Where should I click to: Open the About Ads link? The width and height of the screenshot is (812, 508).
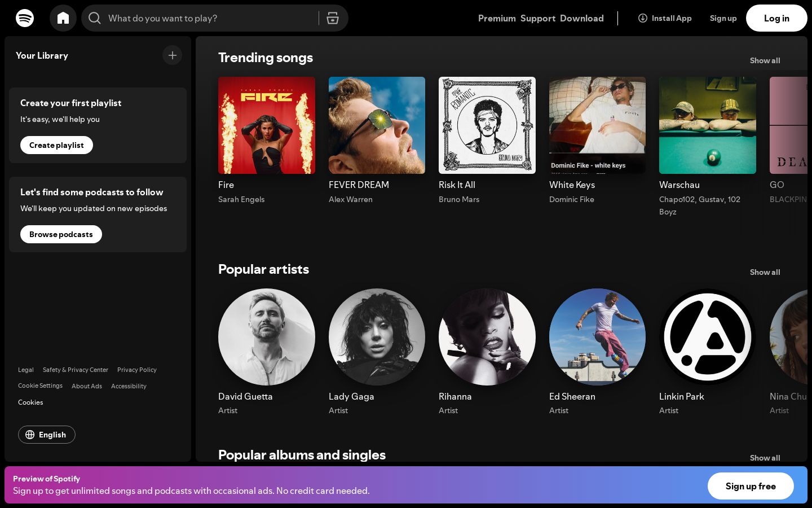pyautogui.click(x=87, y=386)
